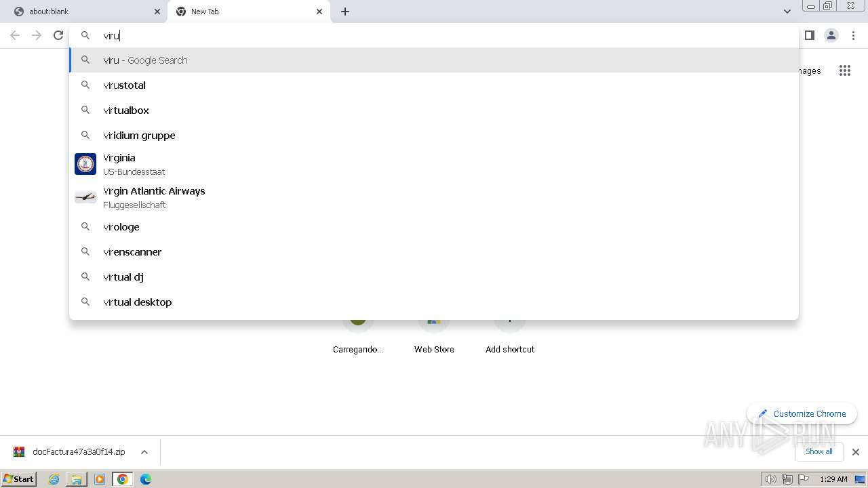Screen dimensions: 868x488
Task: Select the virtualbox suggestion
Action: pos(434,110)
